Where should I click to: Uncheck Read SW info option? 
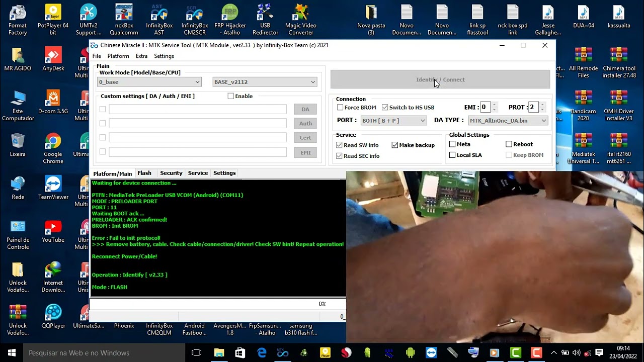click(x=339, y=145)
